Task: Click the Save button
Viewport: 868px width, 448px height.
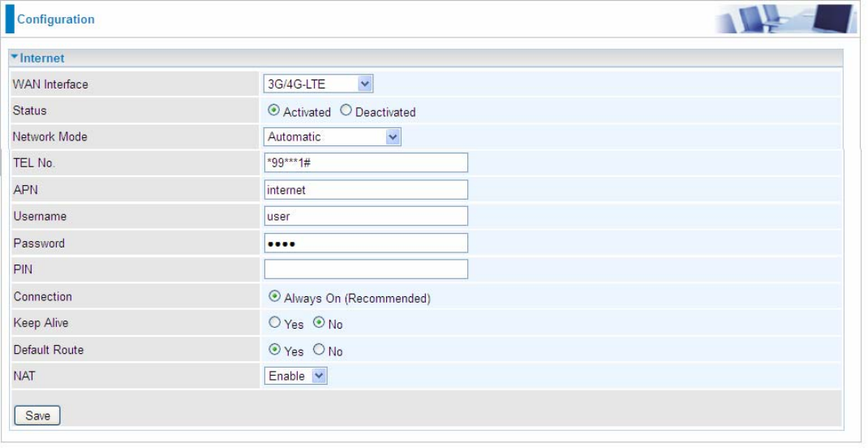Action: (37, 416)
